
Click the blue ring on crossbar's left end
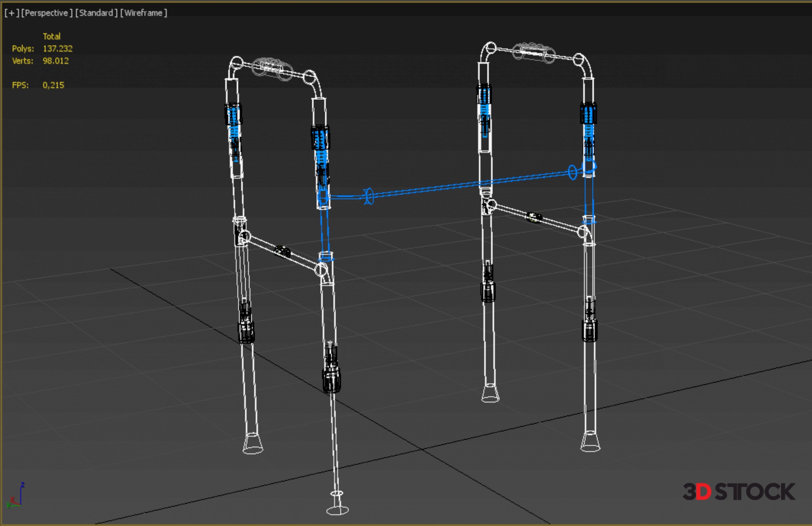point(369,196)
